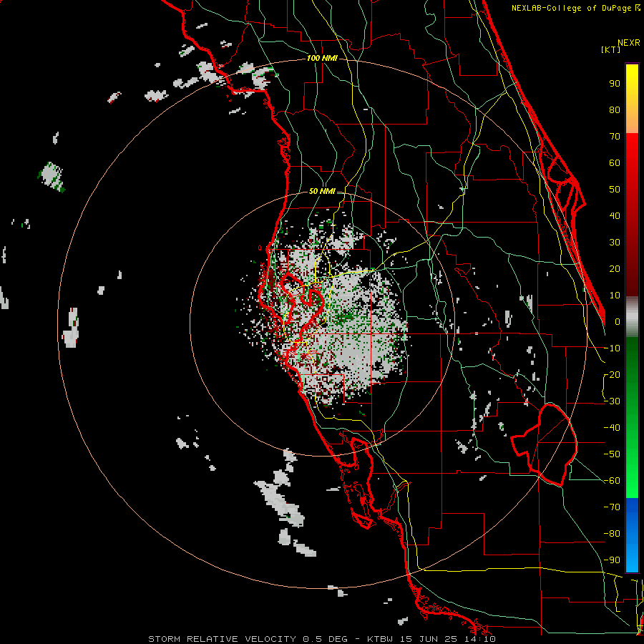This screenshot has height=644, width=644.
Task: Click the 20 value on velocity scale
Action: pos(615,268)
